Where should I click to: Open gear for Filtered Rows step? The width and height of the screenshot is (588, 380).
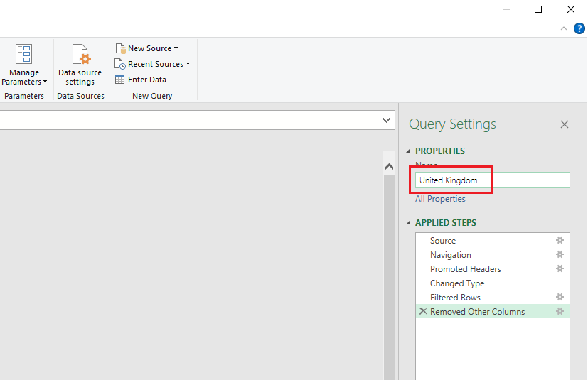click(x=560, y=298)
